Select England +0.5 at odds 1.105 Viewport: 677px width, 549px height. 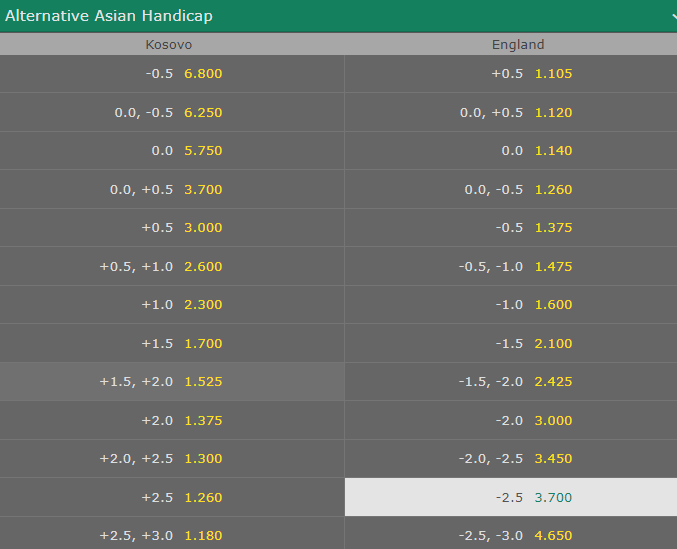click(511, 74)
